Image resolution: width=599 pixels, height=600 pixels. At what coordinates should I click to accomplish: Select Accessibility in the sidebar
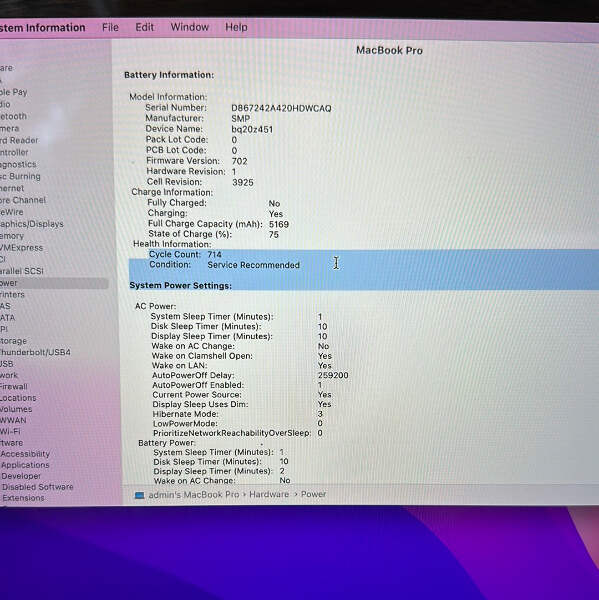pyautogui.click(x=25, y=454)
